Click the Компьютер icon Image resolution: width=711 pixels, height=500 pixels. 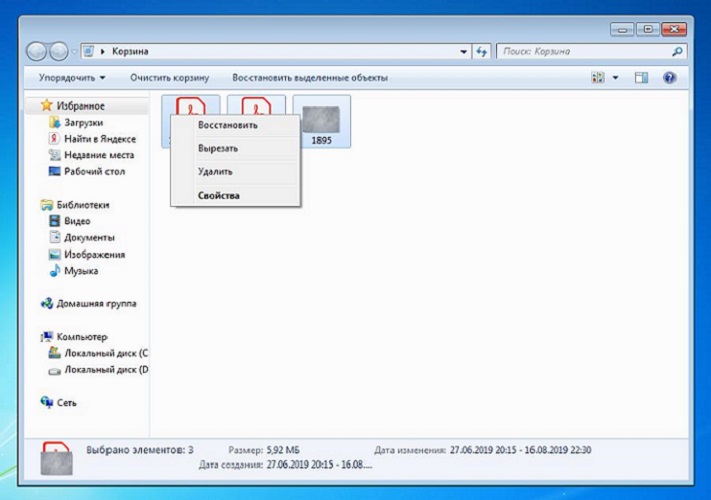point(47,336)
